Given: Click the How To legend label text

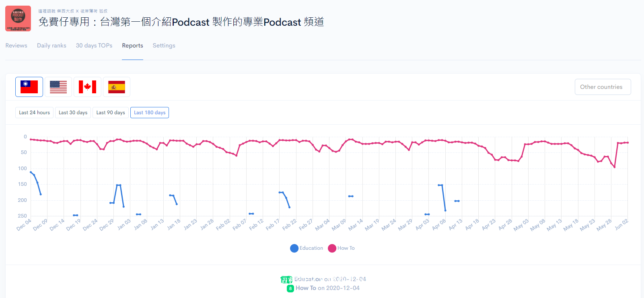Looking at the screenshot, I should click(346, 248).
